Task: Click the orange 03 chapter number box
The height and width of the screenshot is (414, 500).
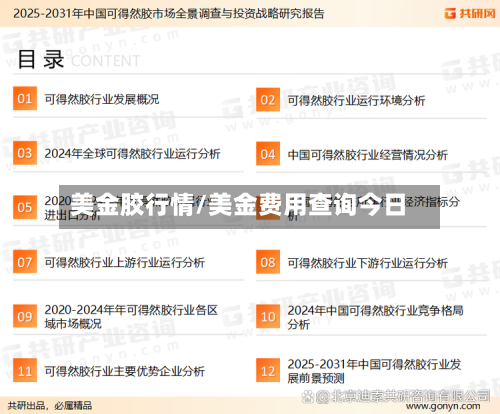Action: pos(25,153)
